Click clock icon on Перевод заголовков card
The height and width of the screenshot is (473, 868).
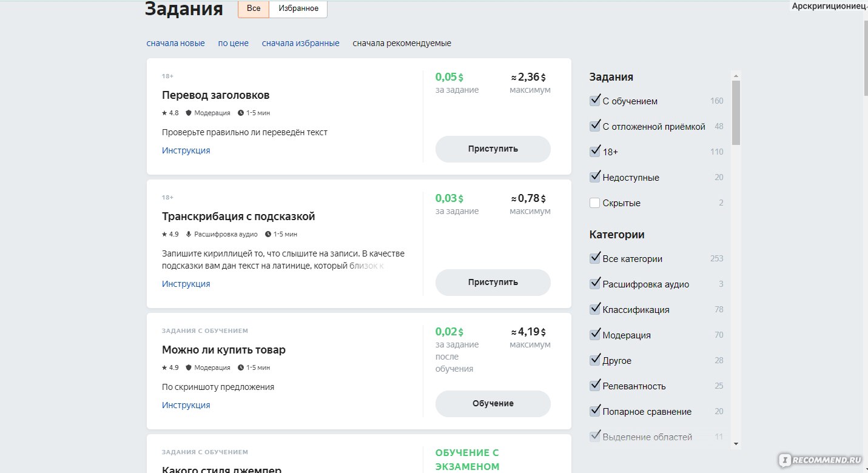pos(241,113)
